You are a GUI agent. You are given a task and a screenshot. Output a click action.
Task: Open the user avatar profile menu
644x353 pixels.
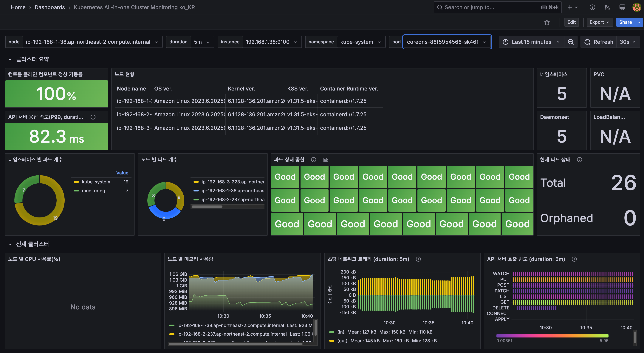pyautogui.click(x=637, y=7)
